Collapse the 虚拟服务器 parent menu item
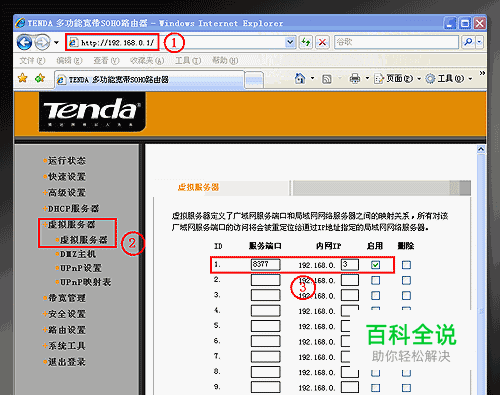Image resolution: width=500 pixels, height=395 pixels. pos(71,225)
